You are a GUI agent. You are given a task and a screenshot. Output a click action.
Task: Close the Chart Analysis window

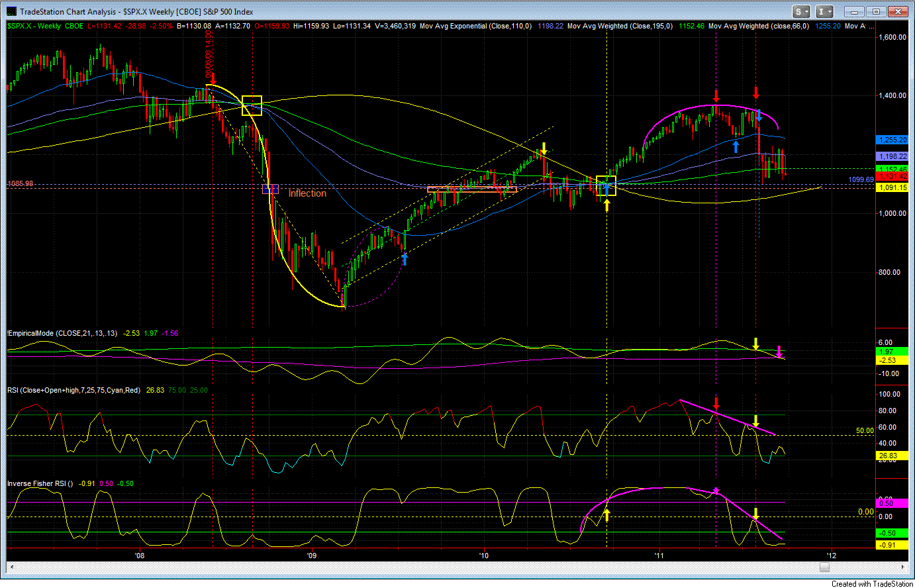point(898,12)
